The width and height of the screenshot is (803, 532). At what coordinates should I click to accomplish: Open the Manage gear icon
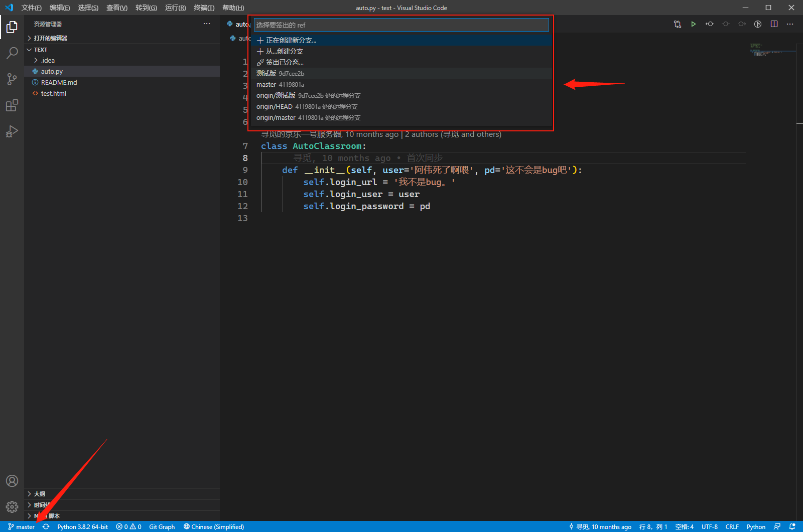(12, 507)
